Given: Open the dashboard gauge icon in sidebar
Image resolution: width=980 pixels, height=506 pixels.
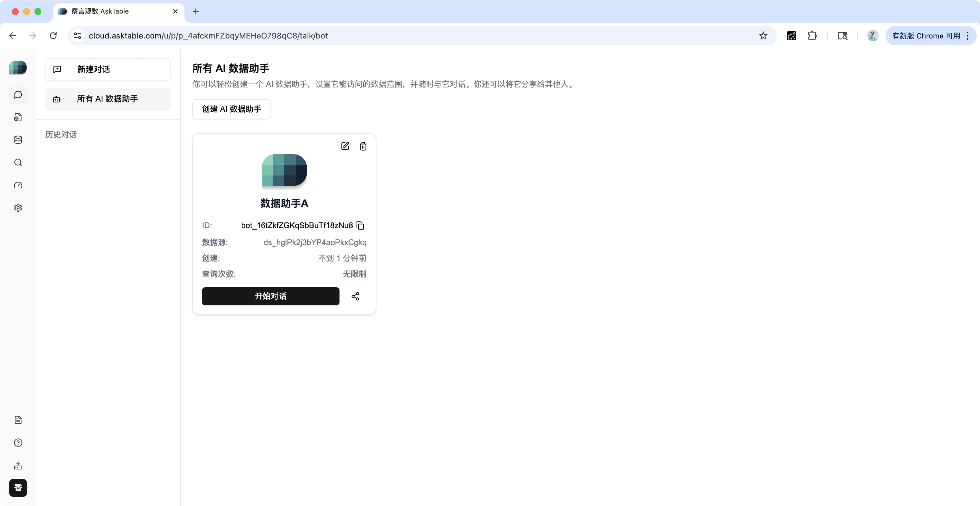Looking at the screenshot, I should (18, 185).
